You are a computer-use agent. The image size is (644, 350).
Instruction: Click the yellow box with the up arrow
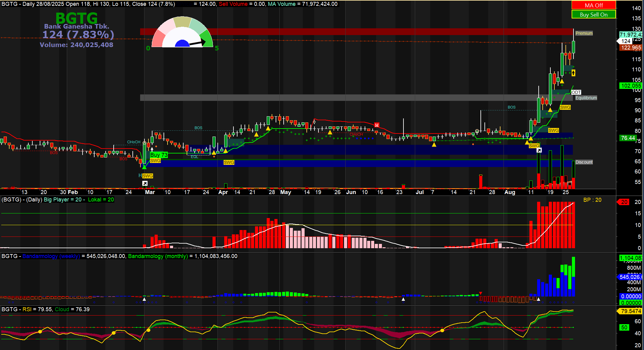(573, 73)
